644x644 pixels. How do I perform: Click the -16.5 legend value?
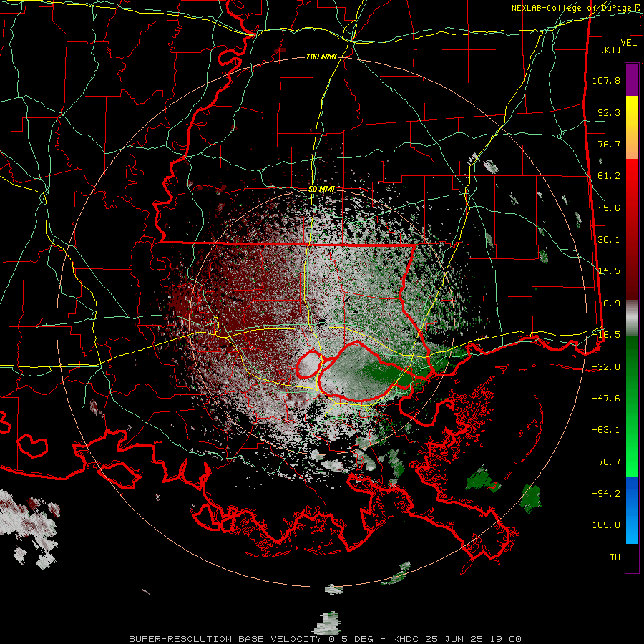point(606,335)
